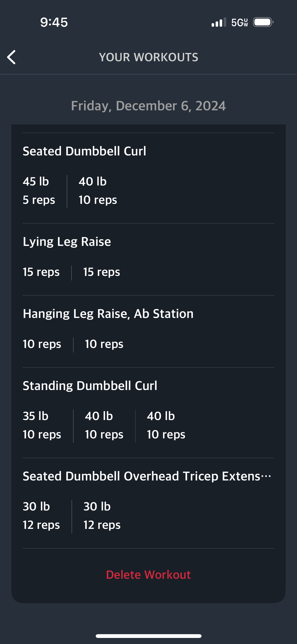Tap the 5G network indicator

point(240,22)
